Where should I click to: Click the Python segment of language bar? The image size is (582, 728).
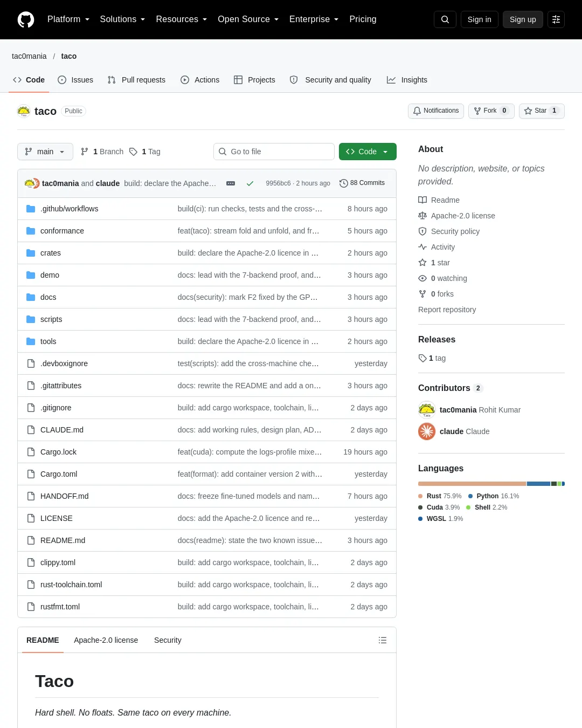[538, 484]
